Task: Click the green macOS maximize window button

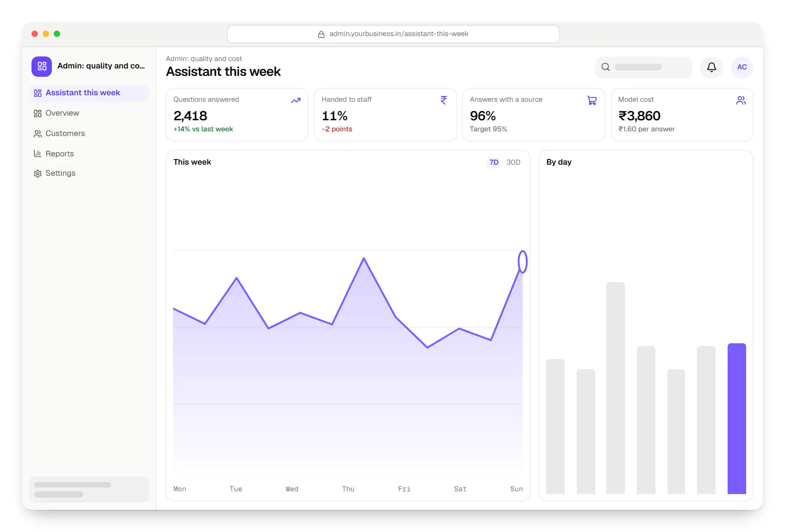Action: pos(57,34)
